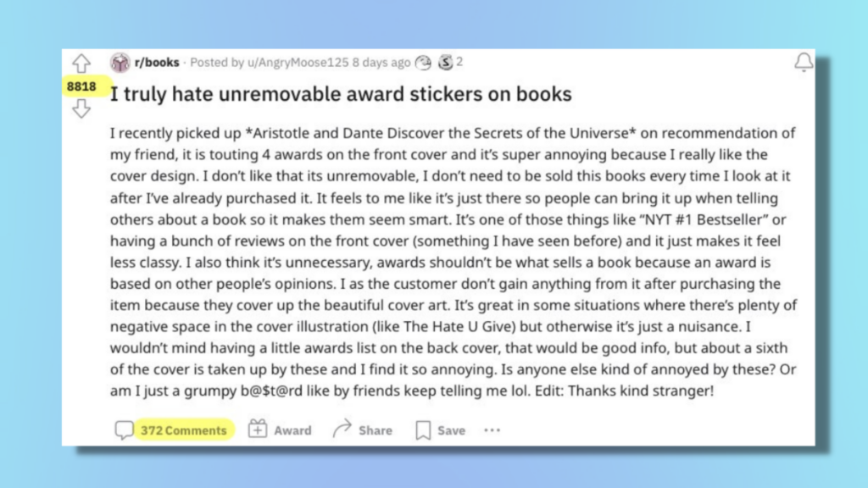868x488 pixels.
Task: Open the post title about award stickers
Action: pos(341,94)
